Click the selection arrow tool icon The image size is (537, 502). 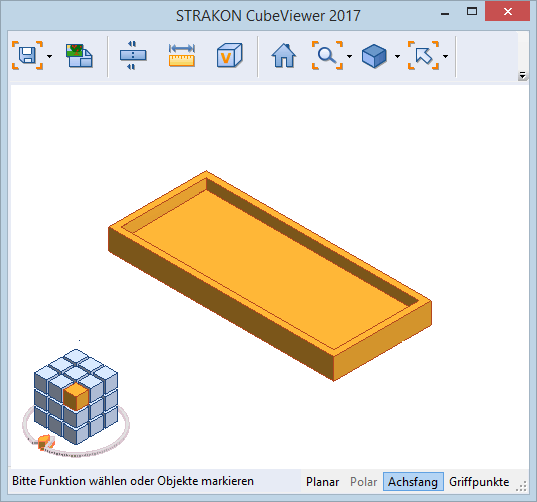click(x=423, y=56)
